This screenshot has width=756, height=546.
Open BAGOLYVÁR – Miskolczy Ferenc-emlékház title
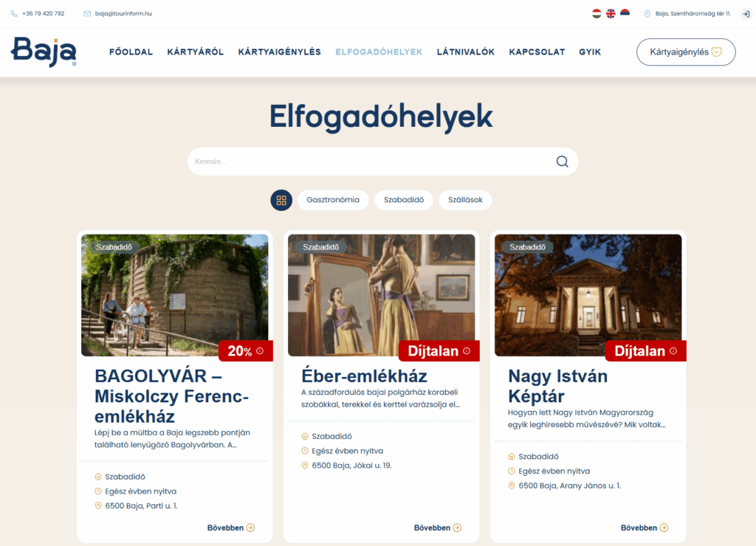click(171, 395)
